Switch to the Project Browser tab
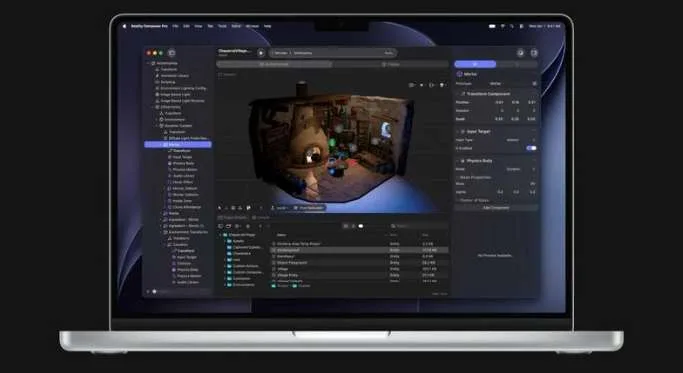This screenshot has height=373, width=683. tap(233, 217)
